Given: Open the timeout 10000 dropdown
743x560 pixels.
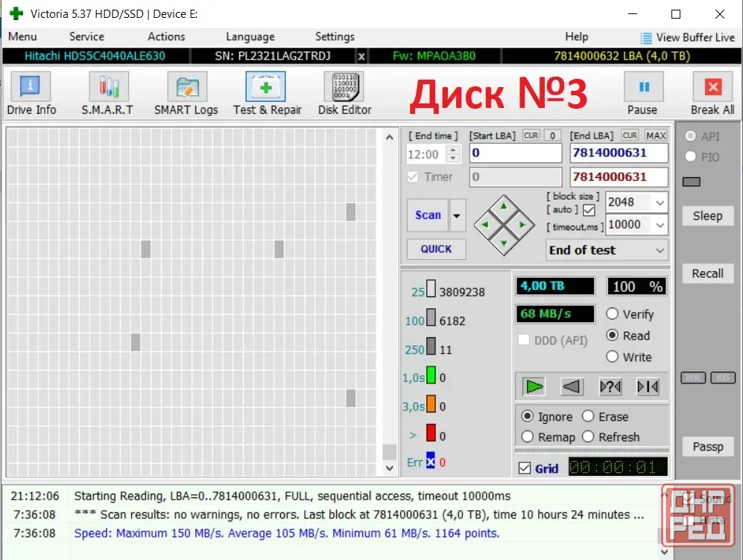Looking at the screenshot, I should [x=636, y=224].
